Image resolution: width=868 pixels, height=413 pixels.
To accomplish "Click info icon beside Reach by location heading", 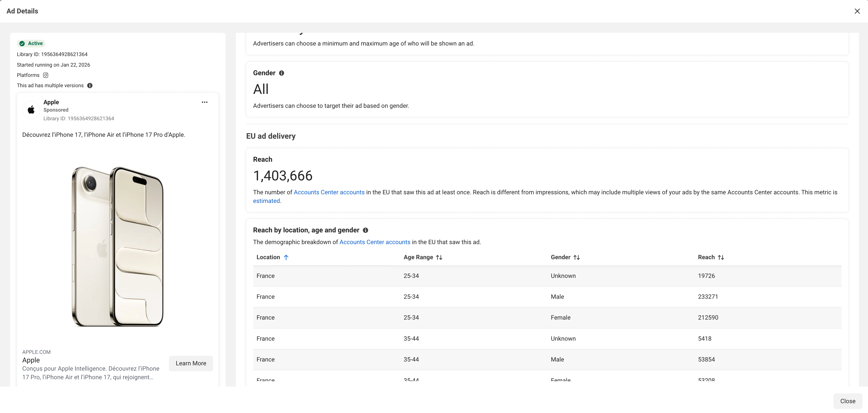I will pos(365,230).
